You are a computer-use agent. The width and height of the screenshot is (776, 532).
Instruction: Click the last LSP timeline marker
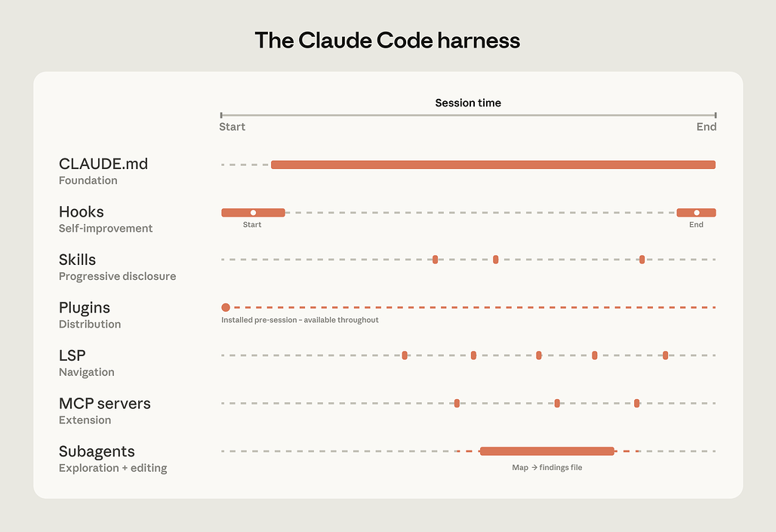[665, 355]
